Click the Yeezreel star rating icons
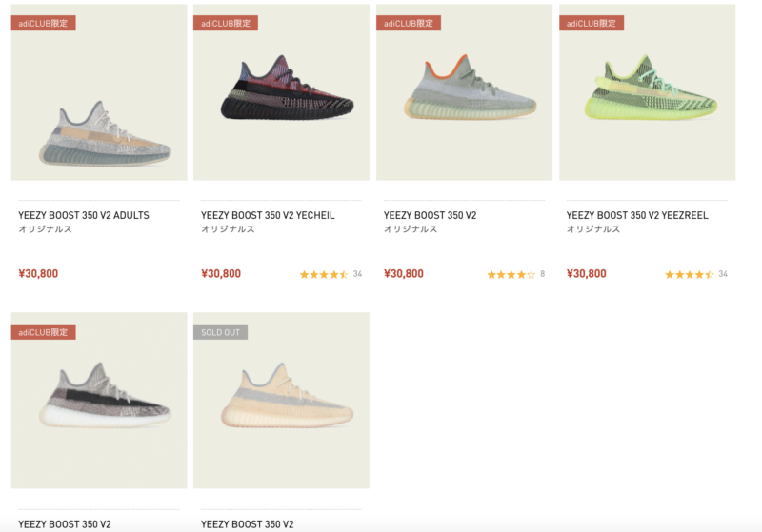The image size is (762, 532). (689, 274)
